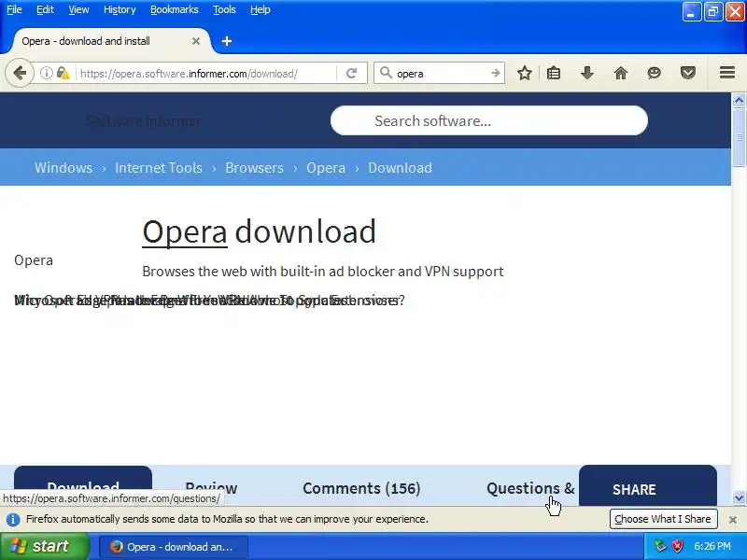Click the Download breadcrumb item

click(x=401, y=168)
